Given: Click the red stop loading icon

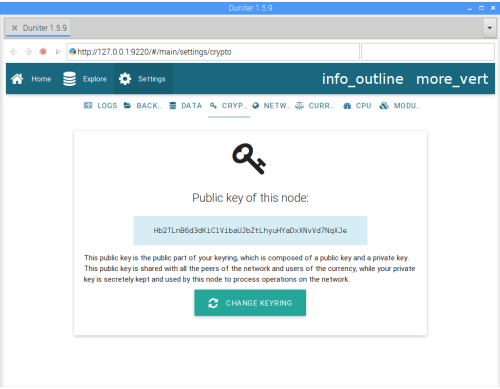Looking at the screenshot, I should pos(43,52).
